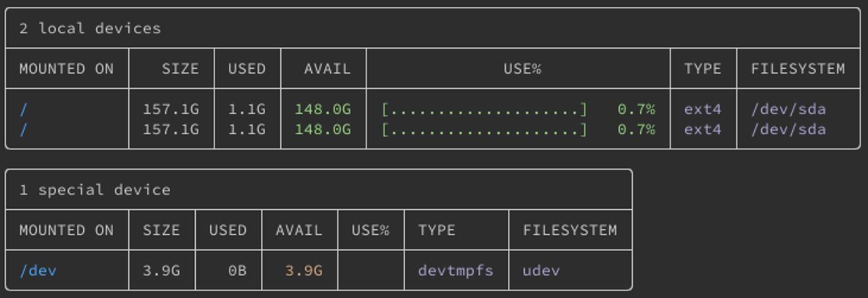Viewport: 868px width, 298px height.
Task: Click FILESYSTEM header in special device table
Action: 570,230
